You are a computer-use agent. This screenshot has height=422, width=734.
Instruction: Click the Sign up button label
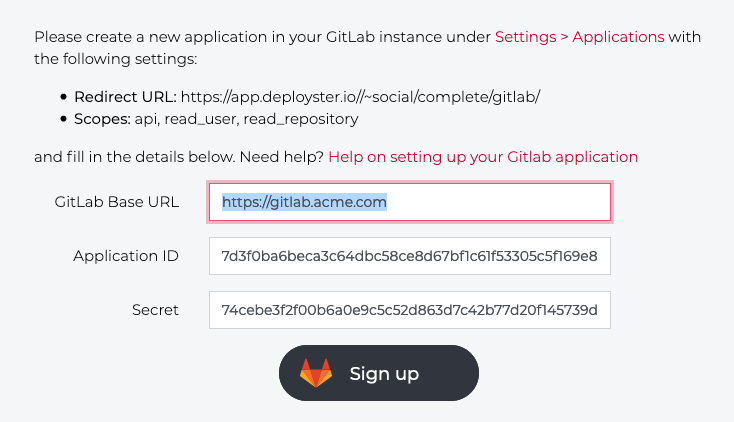pyautogui.click(x=384, y=374)
